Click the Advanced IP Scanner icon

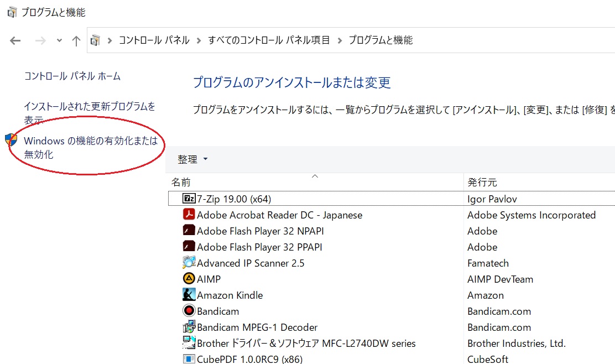pyautogui.click(x=189, y=262)
